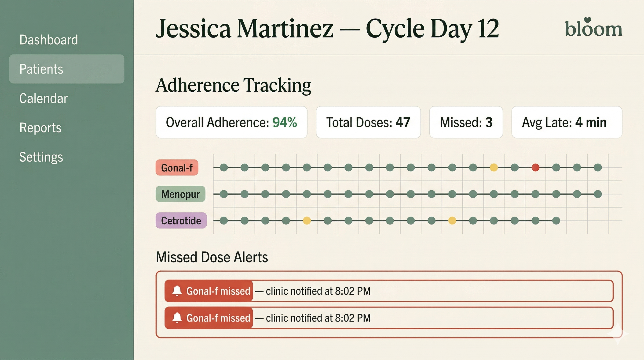Click the red missed dose dot on Gonal-f row
The height and width of the screenshot is (360, 644).
535,168
